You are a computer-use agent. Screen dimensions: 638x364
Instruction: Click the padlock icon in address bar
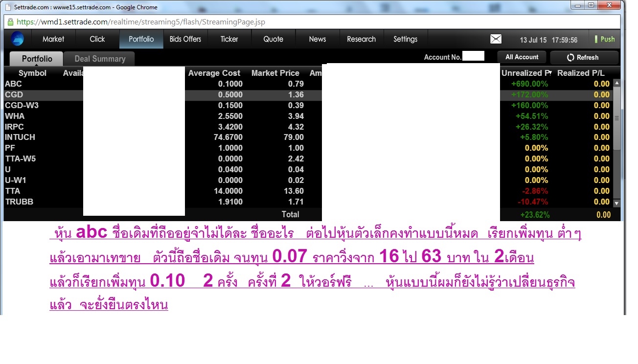[10, 22]
